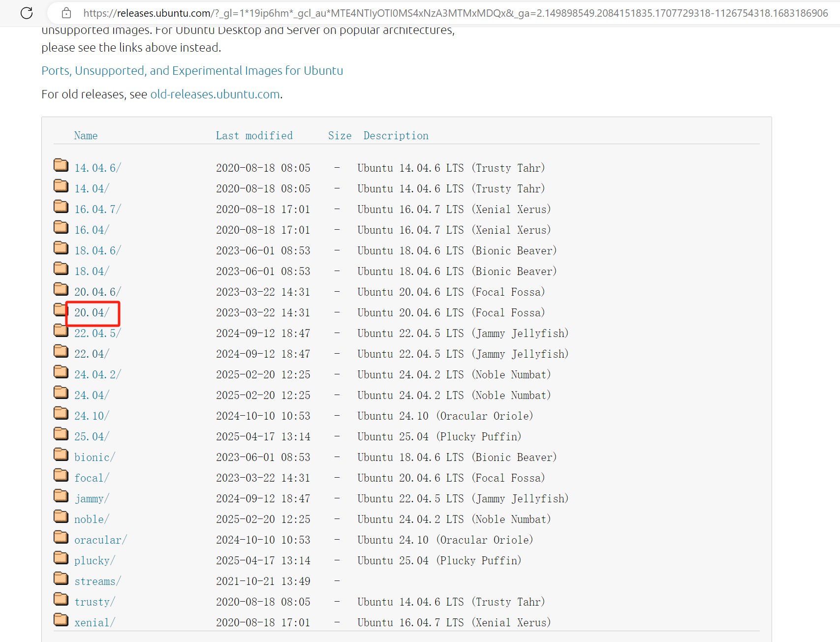Open the old-releases.ubuntu.com link

215,94
